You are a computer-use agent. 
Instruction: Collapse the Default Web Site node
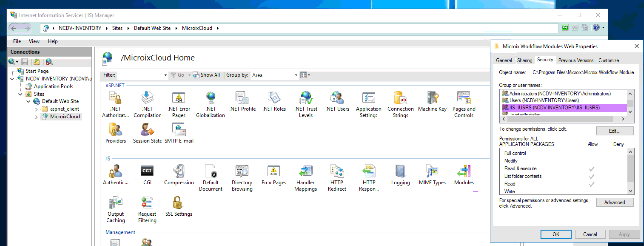point(28,101)
